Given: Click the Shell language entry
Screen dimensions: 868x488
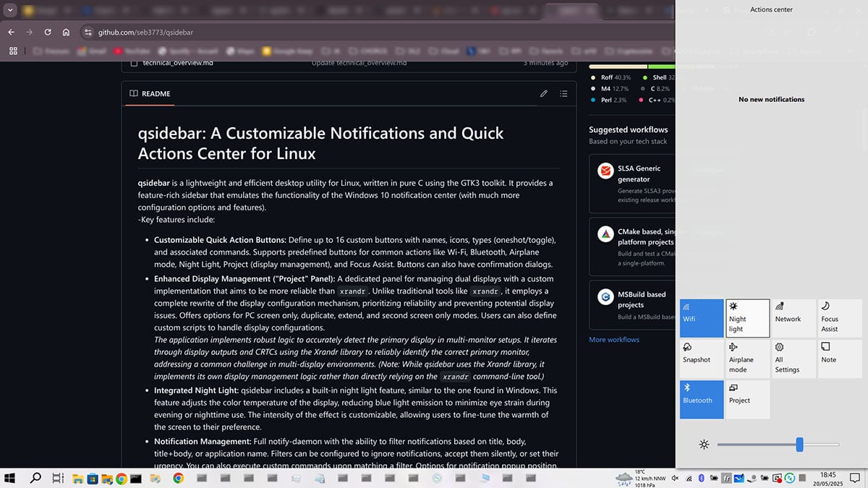Looking at the screenshot, I should 658,77.
